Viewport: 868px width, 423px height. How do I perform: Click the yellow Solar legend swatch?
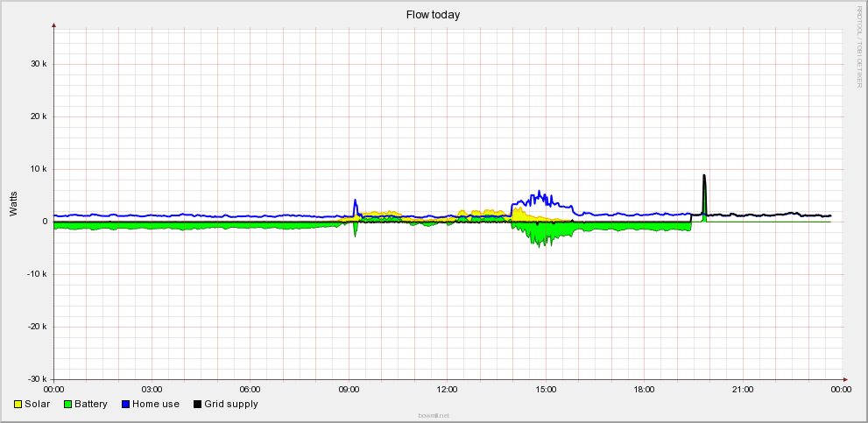[18, 404]
